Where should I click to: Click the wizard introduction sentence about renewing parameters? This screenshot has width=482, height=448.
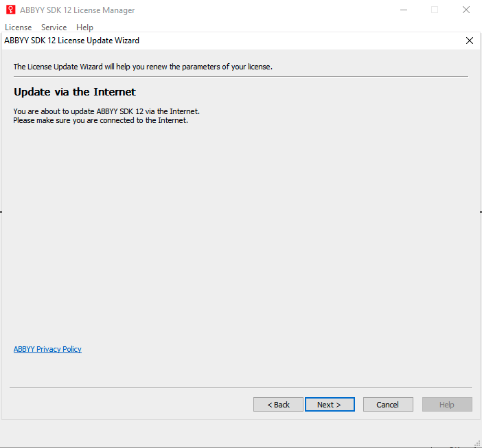[143, 67]
